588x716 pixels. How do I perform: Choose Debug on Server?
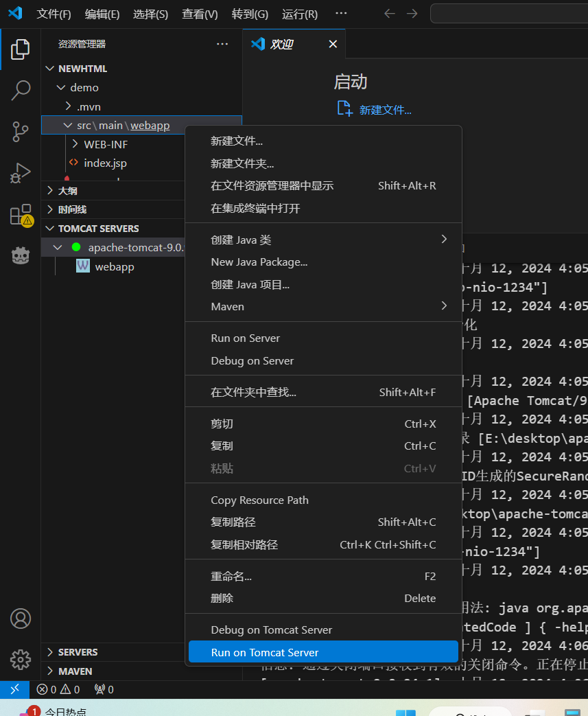click(x=324, y=360)
